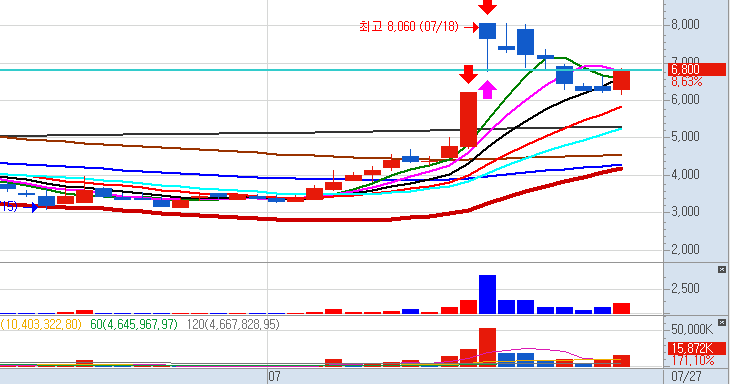The width and height of the screenshot is (730, 384).
Task: Select the 2,000 price axis label
Action: click(x=685, y=249)
